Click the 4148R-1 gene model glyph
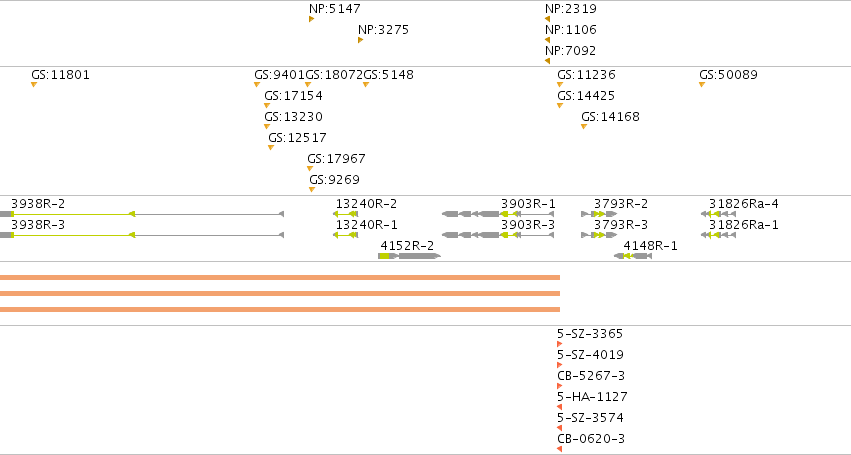 click(633, 256)
